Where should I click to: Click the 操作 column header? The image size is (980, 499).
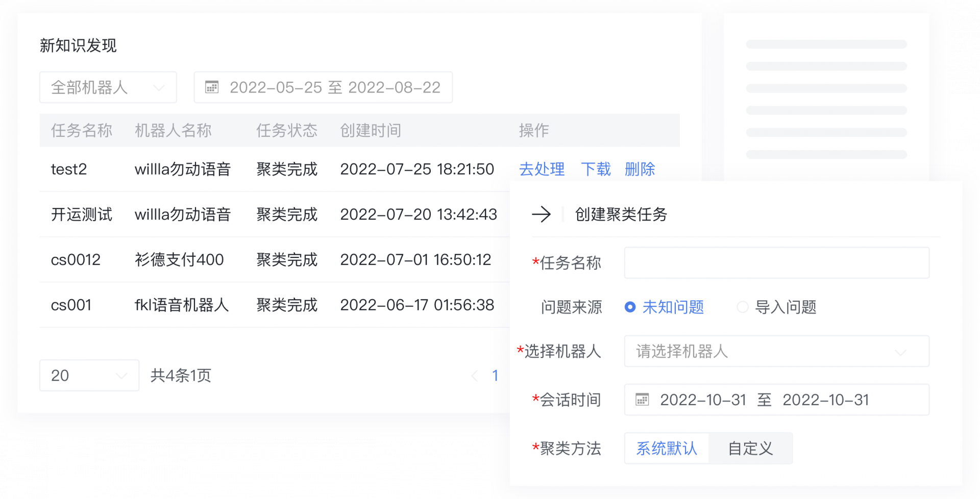point(534,131)
